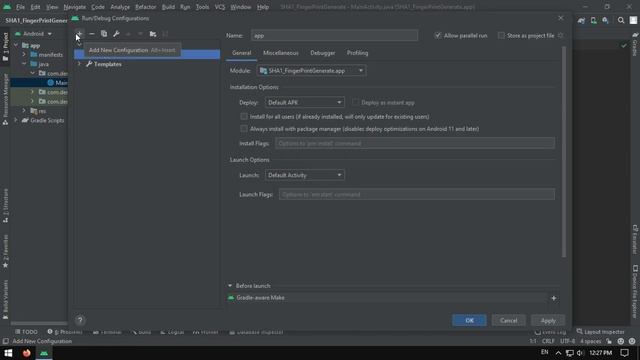
Task: Open the AVD Manager toolbar icon
Action: 593,20
